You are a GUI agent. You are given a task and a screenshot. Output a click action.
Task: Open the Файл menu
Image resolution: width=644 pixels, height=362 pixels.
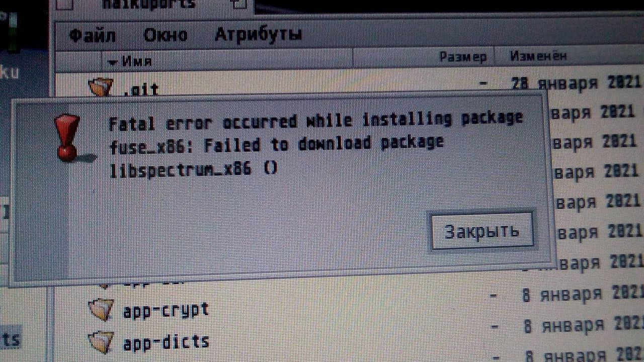coord(92,35)
